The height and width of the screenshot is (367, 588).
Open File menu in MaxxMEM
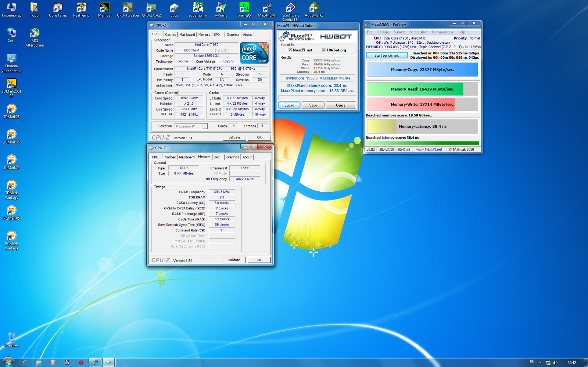point(370,32)
